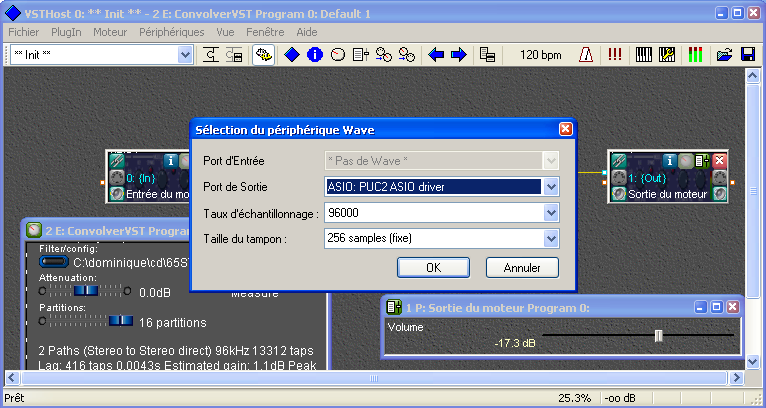Click the left MIDI connector icon on {Out} node
The image size is (766, 408).
tap(619, 177)
